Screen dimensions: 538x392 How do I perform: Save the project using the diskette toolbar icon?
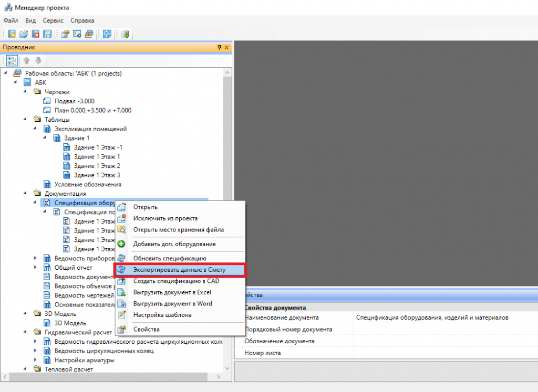click(47, 34)
